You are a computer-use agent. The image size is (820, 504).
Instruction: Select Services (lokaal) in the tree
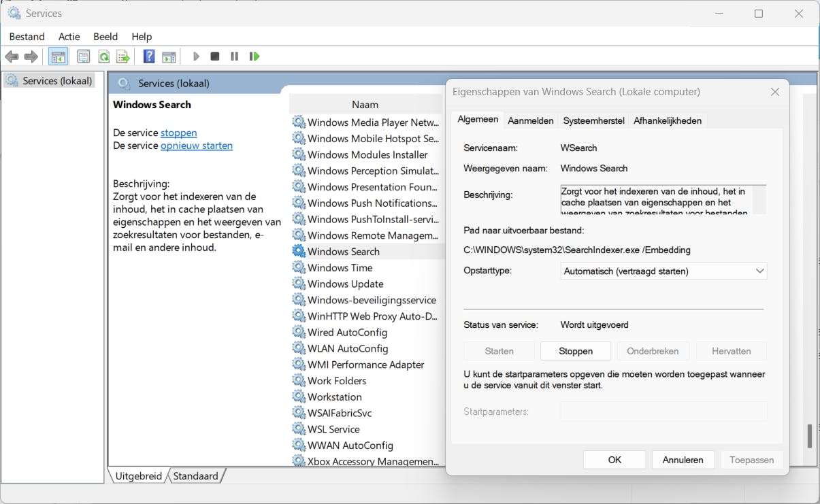tap(49, 81)
